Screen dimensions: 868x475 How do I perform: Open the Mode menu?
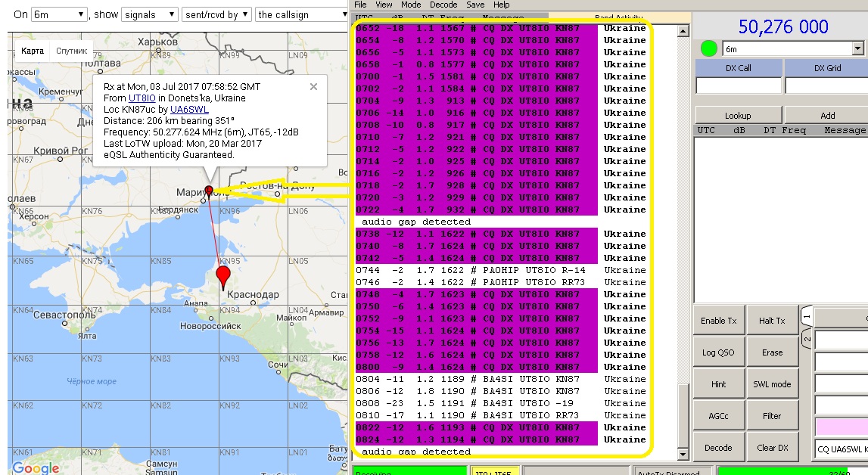[411, 5]
